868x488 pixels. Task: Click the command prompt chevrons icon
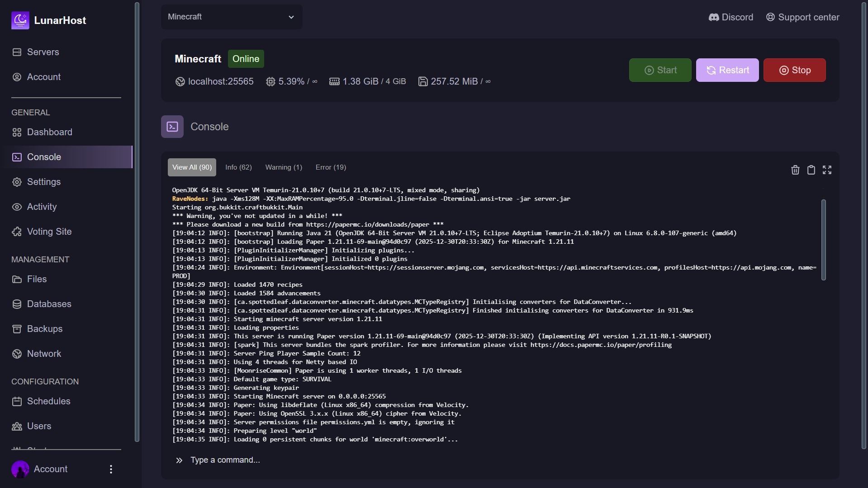[x=179, y=460]
